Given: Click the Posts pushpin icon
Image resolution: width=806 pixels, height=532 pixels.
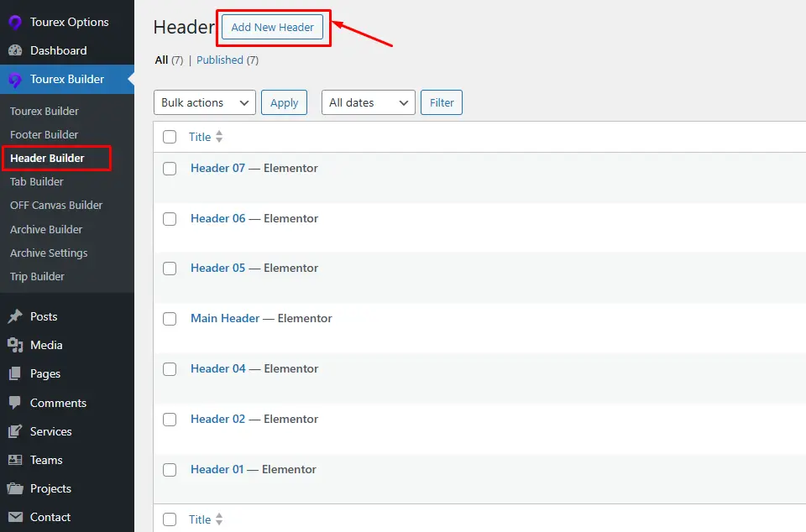Looking at the screenshot, I should point(15,316).
